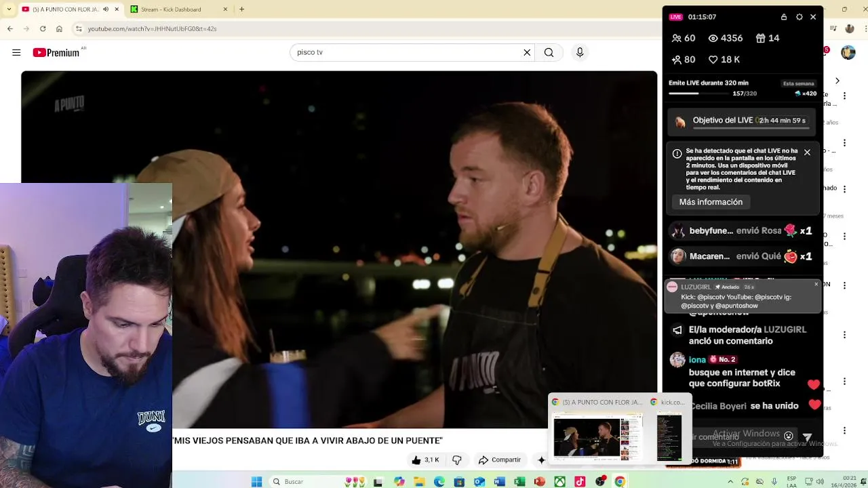Focus the youtube.com address bar

[x=152, y=28]
